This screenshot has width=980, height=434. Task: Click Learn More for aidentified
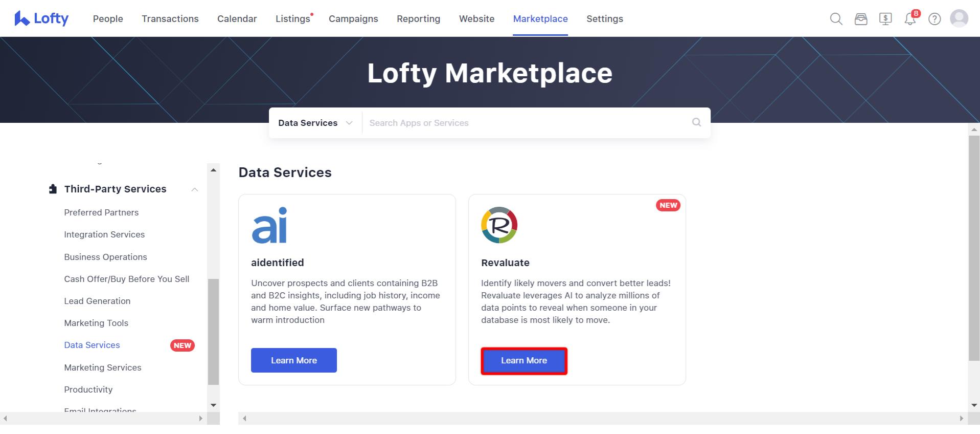coord(294,360)
